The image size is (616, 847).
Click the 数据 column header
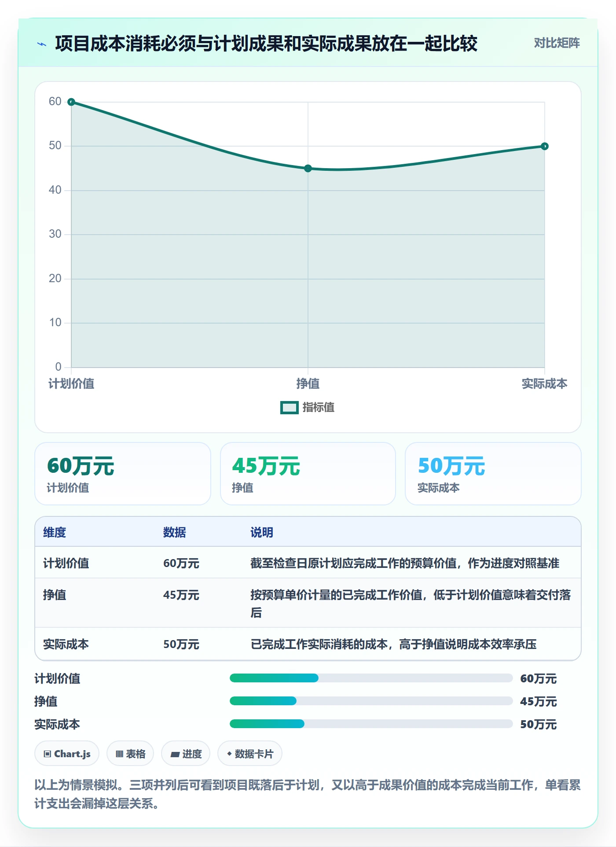click(x=175, y=533)
